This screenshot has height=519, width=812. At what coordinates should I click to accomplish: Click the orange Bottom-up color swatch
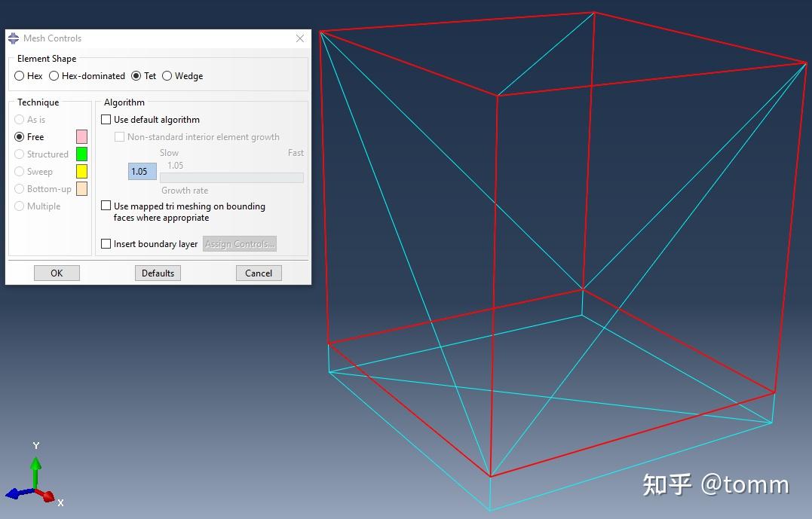click(x=80, y=188)
